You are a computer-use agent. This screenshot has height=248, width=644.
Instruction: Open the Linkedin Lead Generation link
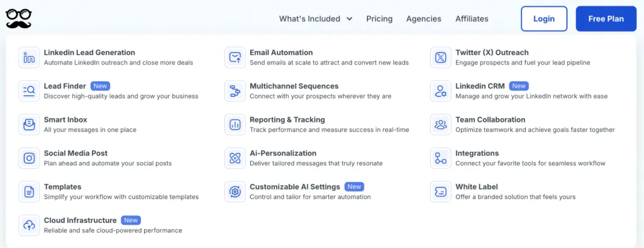coord(89,53)
